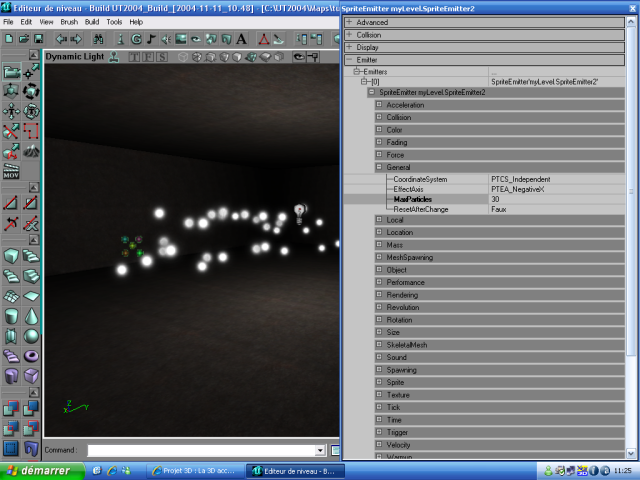Switch viewport to Top view T button
Screen dimensions: 640x480
tap(134, 57)
